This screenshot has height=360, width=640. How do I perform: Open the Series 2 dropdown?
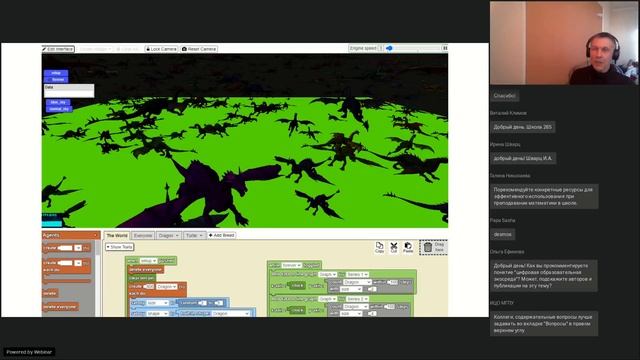click(x=357, y=299)
